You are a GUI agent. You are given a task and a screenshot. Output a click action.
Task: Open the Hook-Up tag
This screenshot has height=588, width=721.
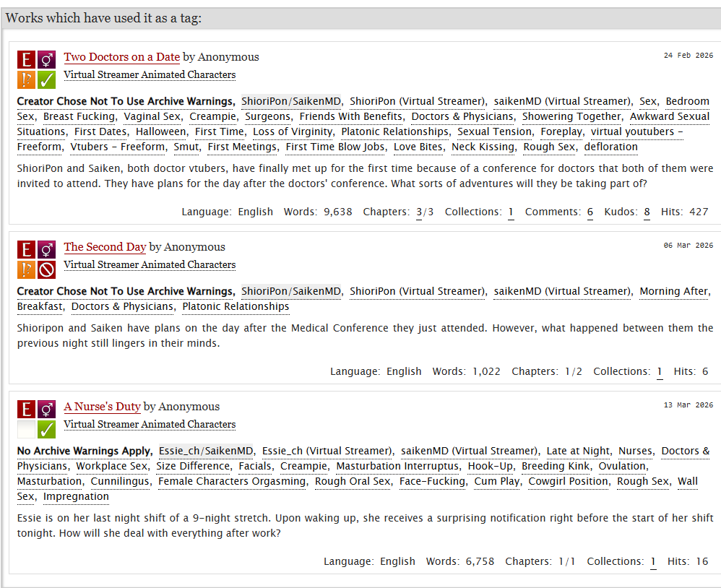tap(490, 466)
